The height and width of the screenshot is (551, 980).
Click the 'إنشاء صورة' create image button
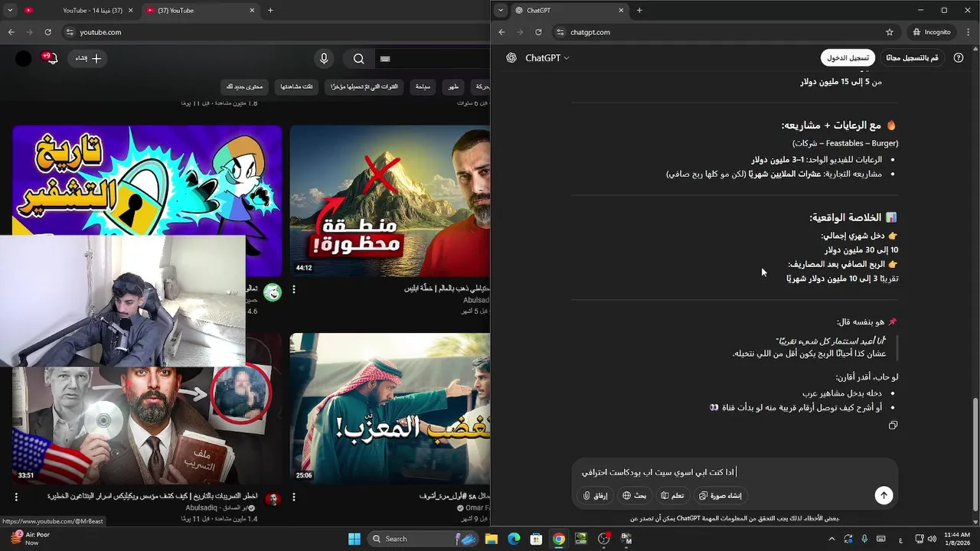(720, 495)
